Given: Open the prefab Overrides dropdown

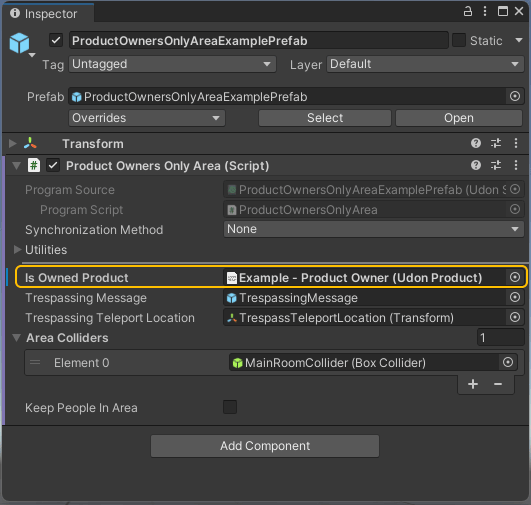Looking at the screenshot, I should [x=147, y=118].
